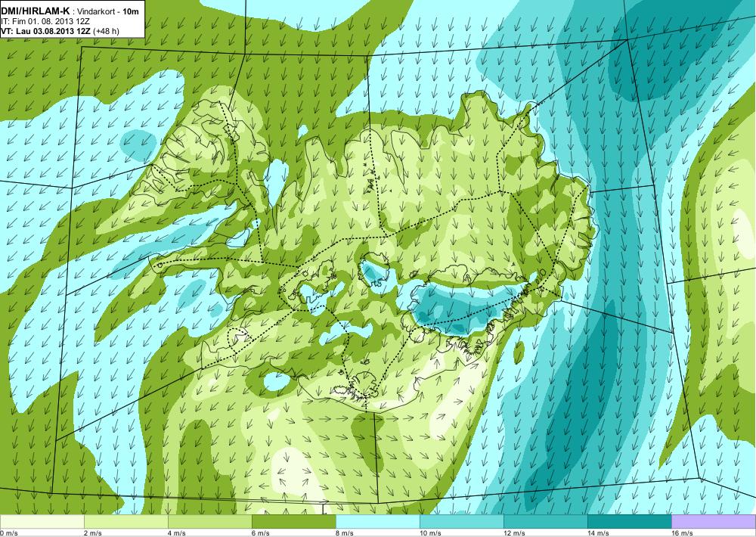This screenshot has height=537, width=756.
Task: Click the "6 m/s" legend label
Action: [x=260, y=533]
